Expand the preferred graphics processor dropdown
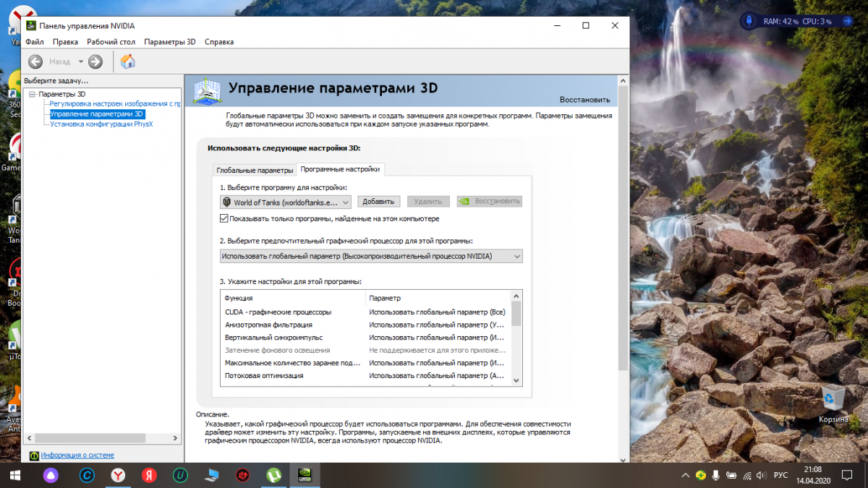 click(371, 256)
